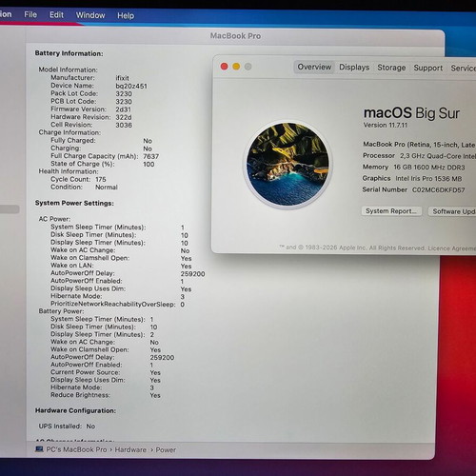Click the MacBook Pro window title

coord(235,36)
